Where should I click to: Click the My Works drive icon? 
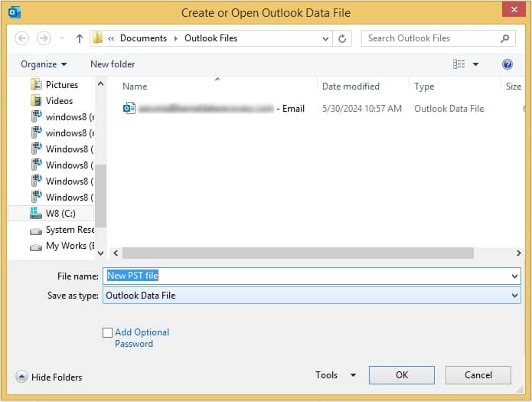point(36,248)
